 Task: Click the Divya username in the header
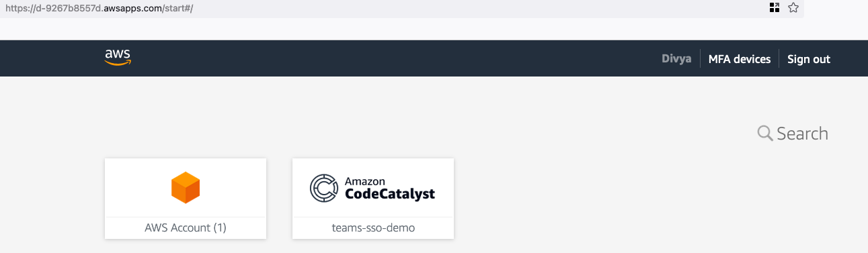[x=676, y=59]
